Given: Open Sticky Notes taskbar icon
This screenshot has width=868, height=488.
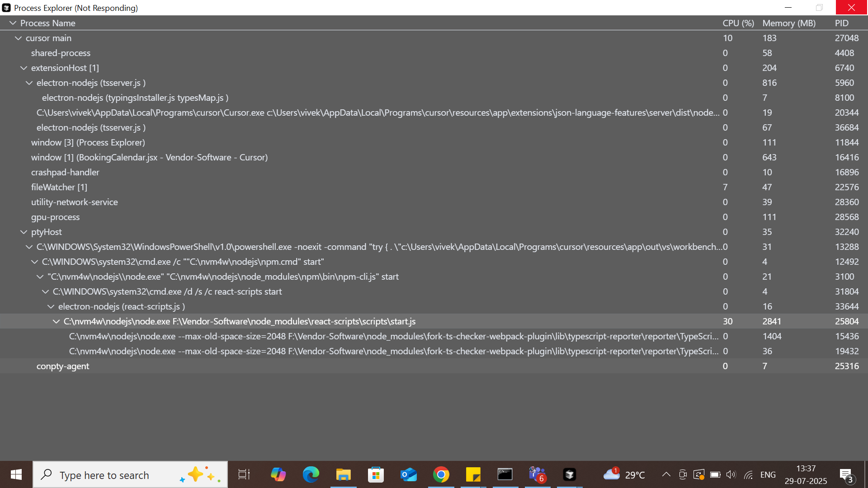Looking at the screenshot, I should click(x=473, y=474).
